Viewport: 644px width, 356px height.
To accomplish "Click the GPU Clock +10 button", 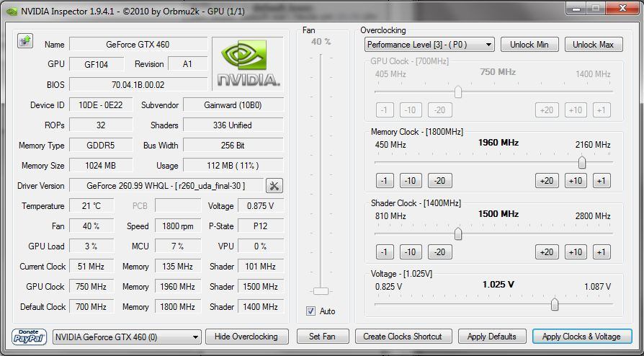I will [x=576, y=110].
